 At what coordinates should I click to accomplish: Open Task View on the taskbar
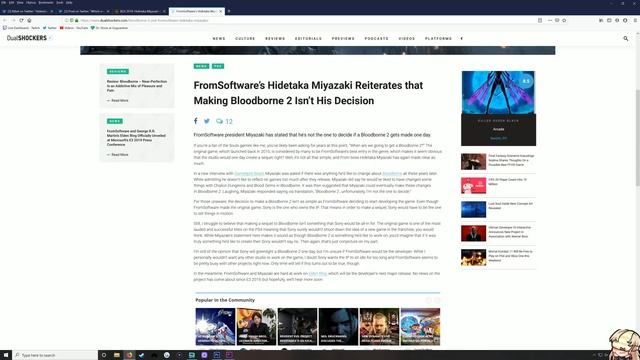pyautogui.click(x=104, y=355)
